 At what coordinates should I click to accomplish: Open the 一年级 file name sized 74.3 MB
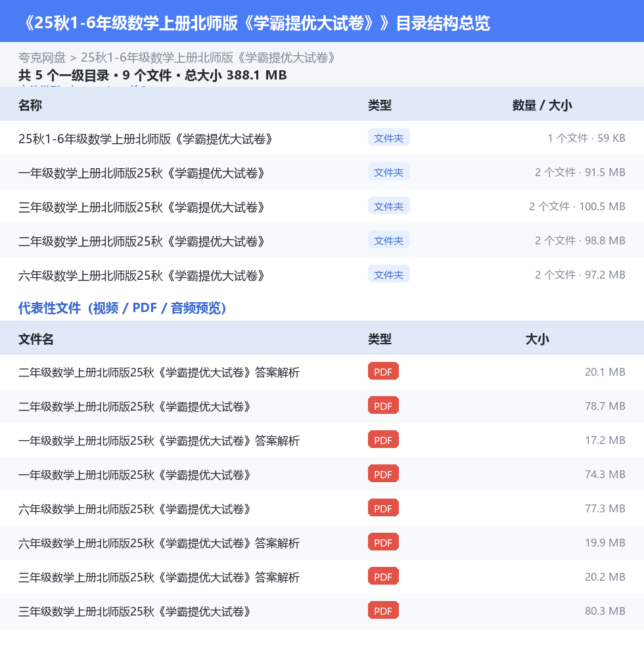tap(135, 475)
